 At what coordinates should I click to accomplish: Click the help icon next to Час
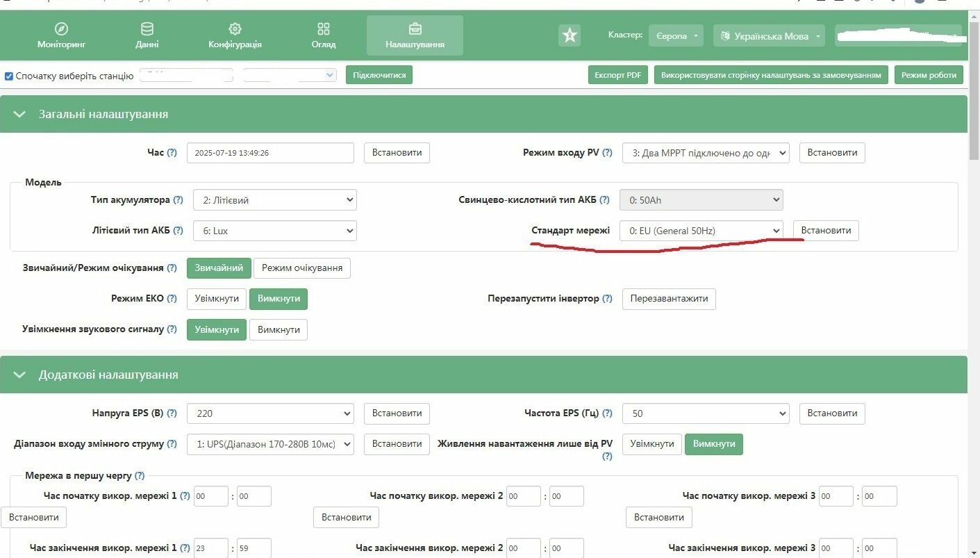172,153
